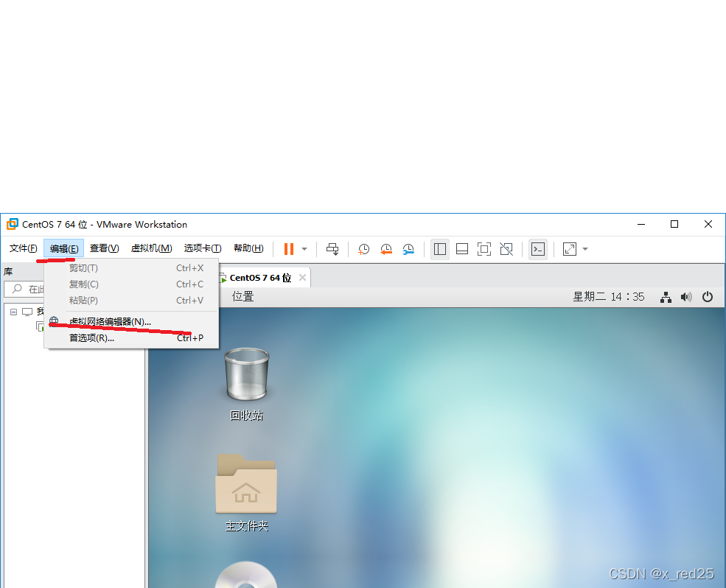The height and width of the screenshot is (588, 726).
Task: Click the volume speaker icon in CentOS
Action: [686, 297]
